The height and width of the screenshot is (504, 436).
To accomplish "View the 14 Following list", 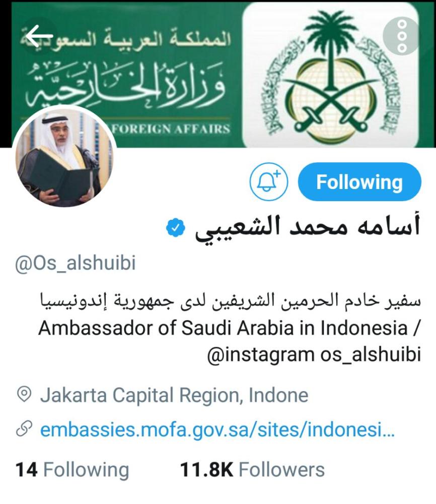I will tap(72, 470).
